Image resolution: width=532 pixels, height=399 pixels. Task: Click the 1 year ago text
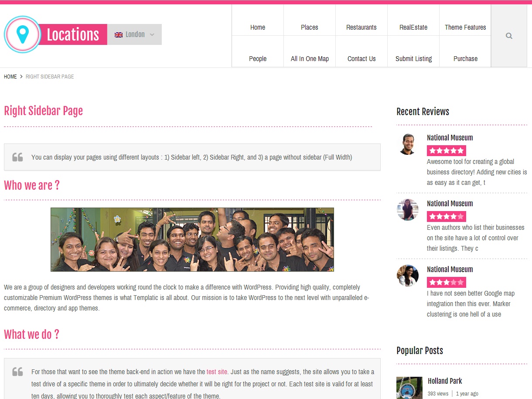(467, 394)
